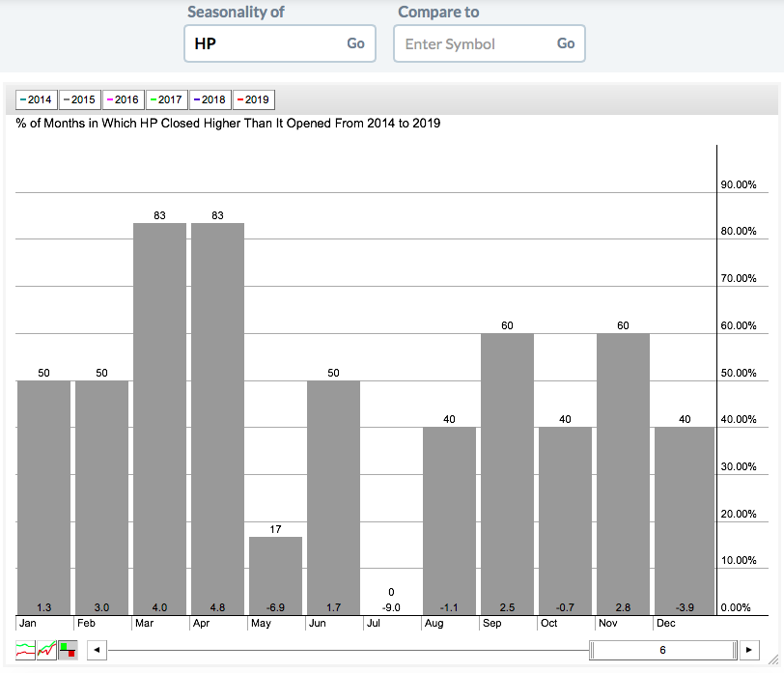This screenshot has width=784, height=673.
Task: Click Go beside the Compare to field
Action: tap(566, 43)
